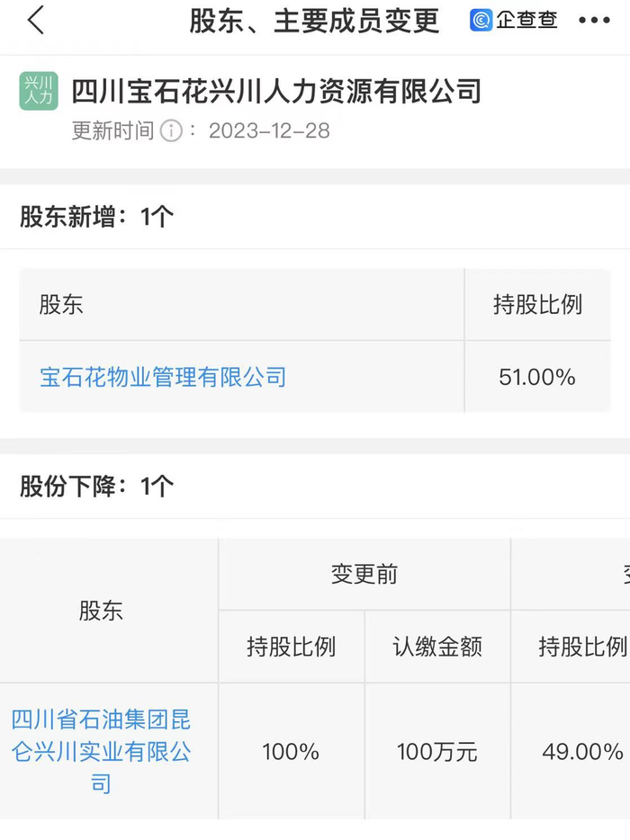This screenshot has height=840, width=630.
Task: Tap the company name 四川宝石花兴川人力资源有限公司
Action: (x=276, y=91)
